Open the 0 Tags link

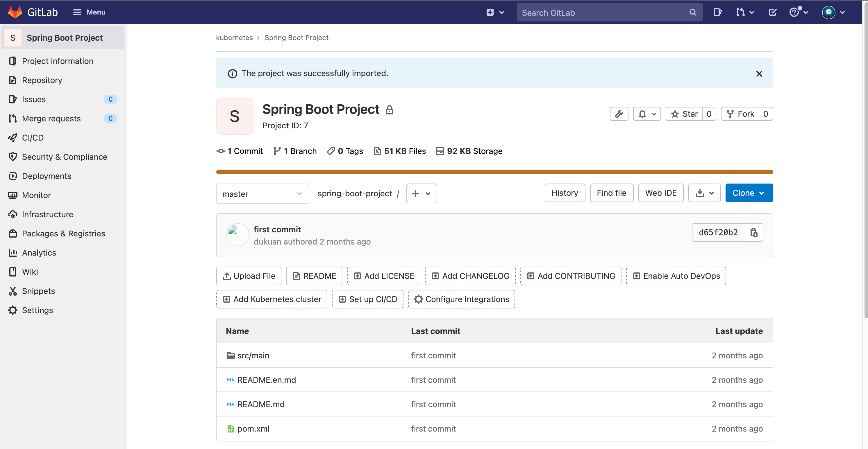pyautogui.click(x=345, y=151)
